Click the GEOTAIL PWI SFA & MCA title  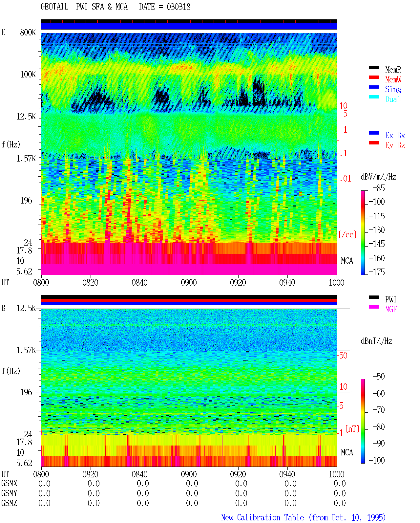[x=84, y=7]
